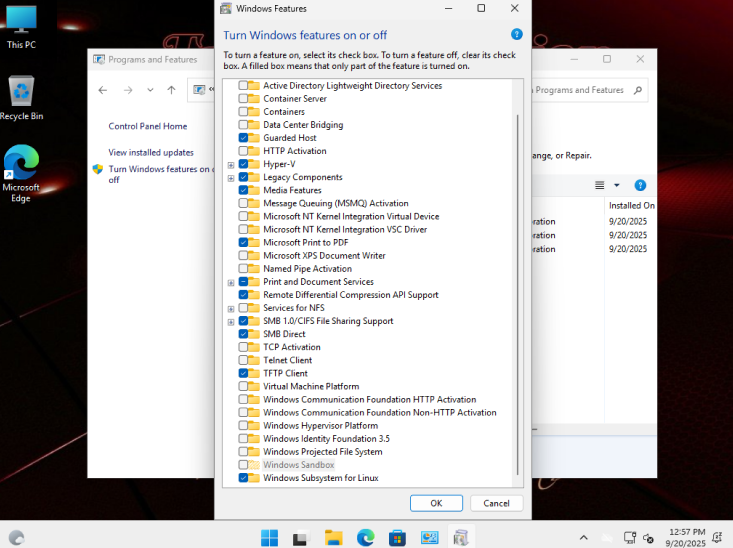Image resolution: width=733 pixels, height=548 pixels.
Task: Enable the Telnet Client checkbox
Action: (x=243, y=360)
